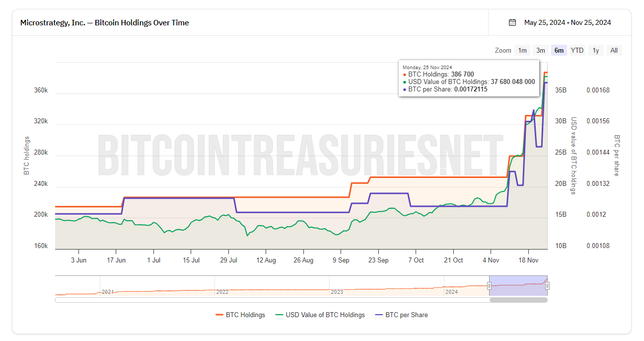The height and width of the screenshot is (341, 644).
Task: Click the chart title Microstrategy, Inc. Bitcoin Holdings
Action: [104, 22]
